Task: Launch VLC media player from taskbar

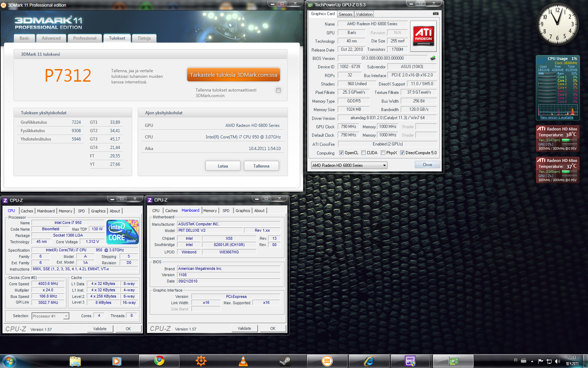Action: click(x=243, y=361)
